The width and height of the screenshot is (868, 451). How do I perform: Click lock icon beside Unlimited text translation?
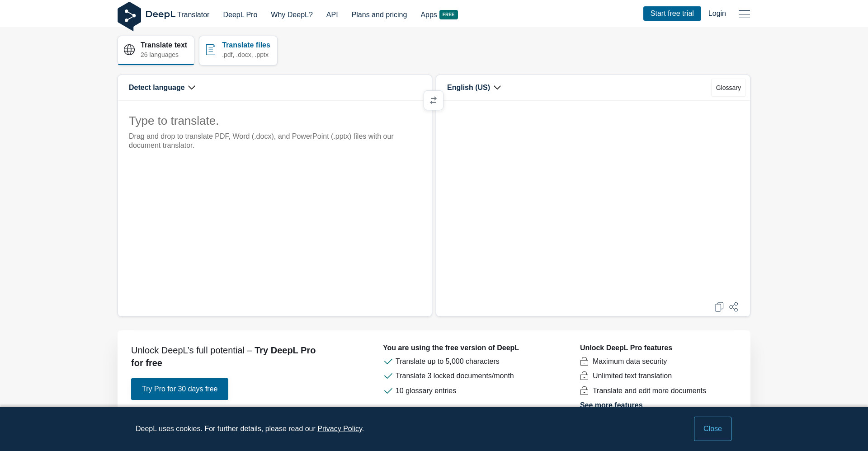point(584,376)
